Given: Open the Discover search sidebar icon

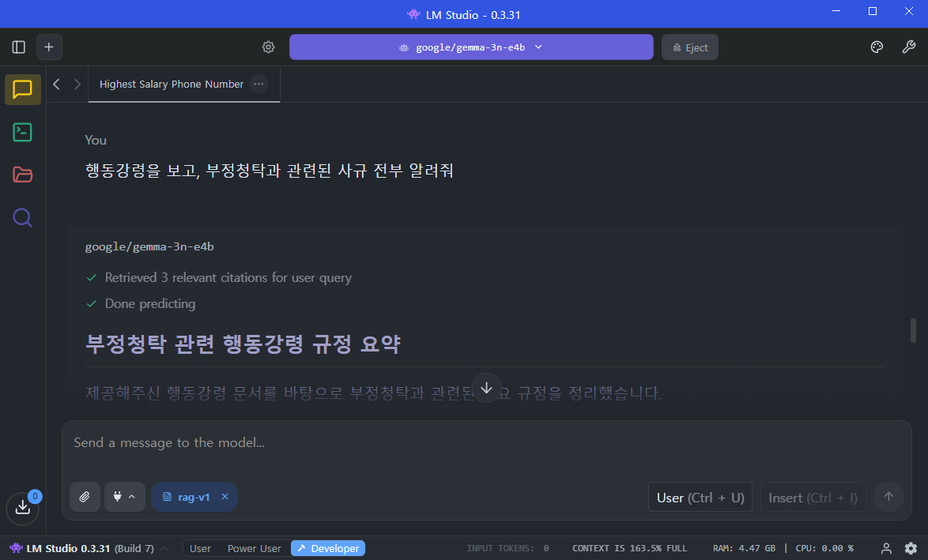Looking at the screenshot, I should (23, 217).
